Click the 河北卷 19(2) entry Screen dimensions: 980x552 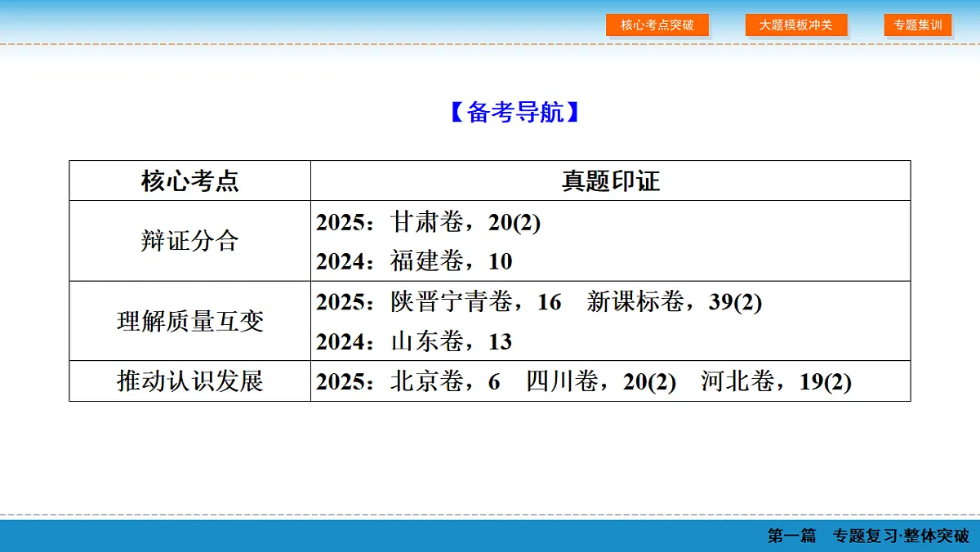pyautogui.click(x=777, y=381)
